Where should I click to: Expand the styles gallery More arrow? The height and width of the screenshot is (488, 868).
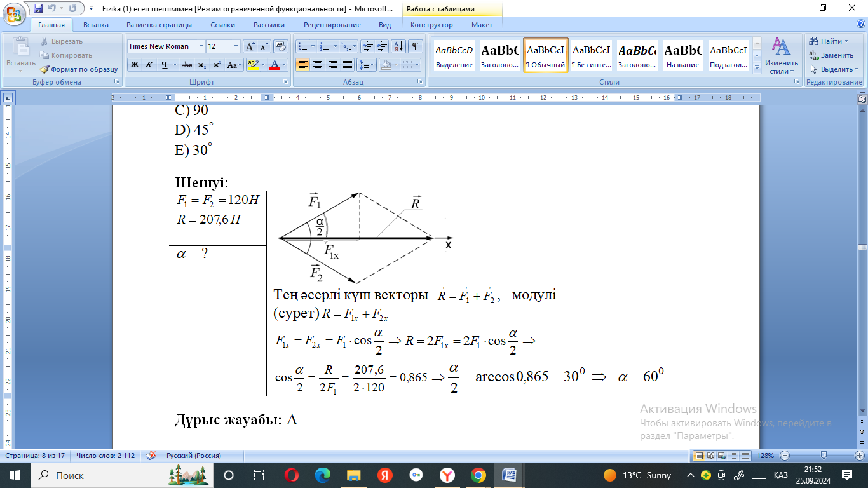pos(757,68)
